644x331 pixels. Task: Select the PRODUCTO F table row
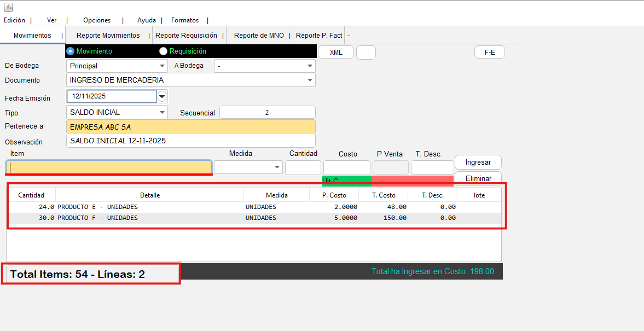coord(254,218)
